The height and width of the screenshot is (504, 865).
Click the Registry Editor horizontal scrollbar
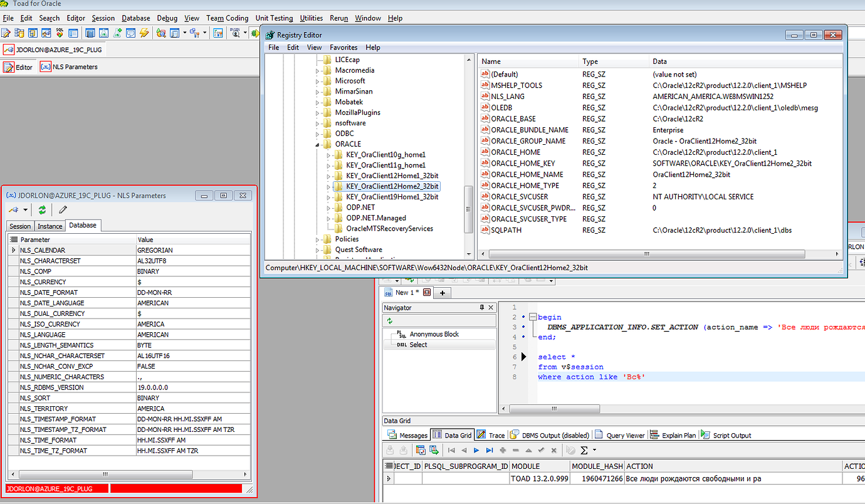646,253
